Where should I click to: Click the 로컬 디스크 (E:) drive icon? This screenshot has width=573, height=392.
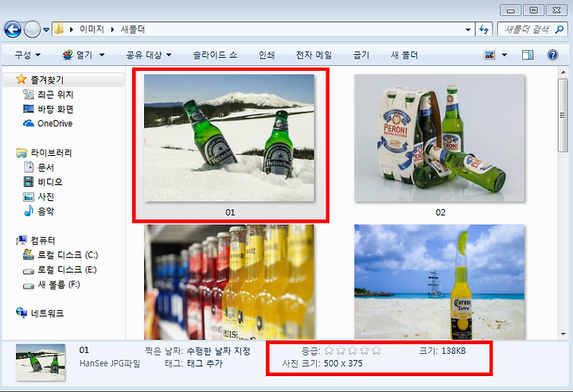29,271
